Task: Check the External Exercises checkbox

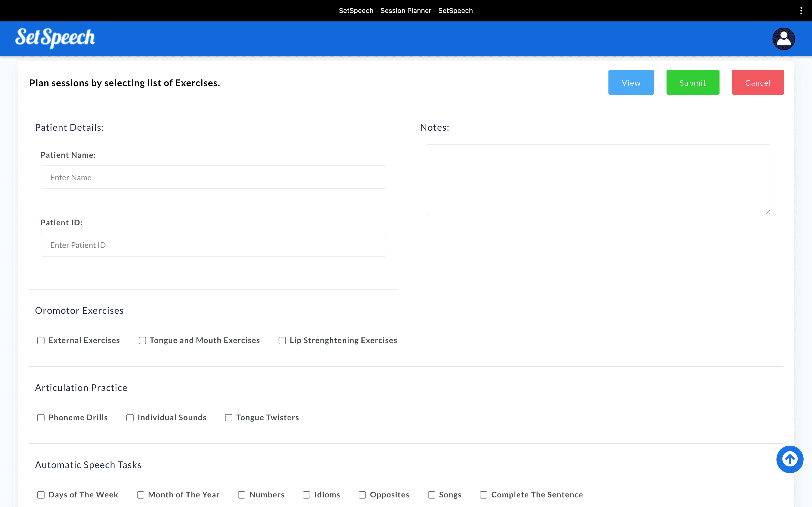Action: [41, 341]
